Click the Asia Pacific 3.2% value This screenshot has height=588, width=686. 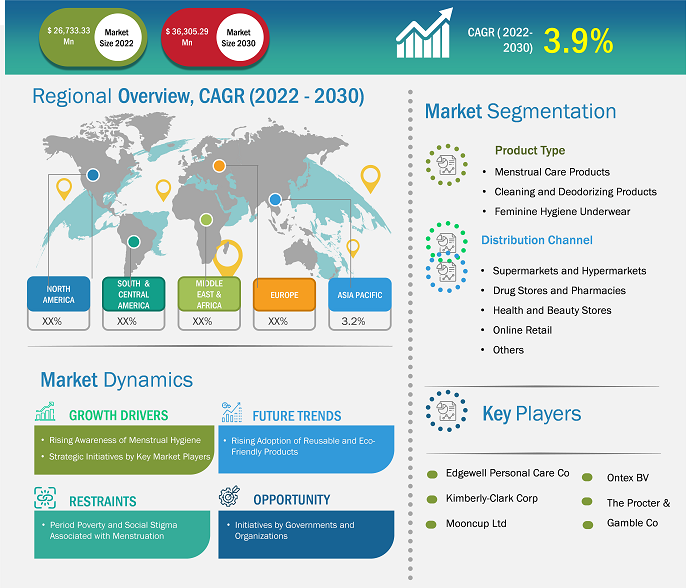[353, 321]
